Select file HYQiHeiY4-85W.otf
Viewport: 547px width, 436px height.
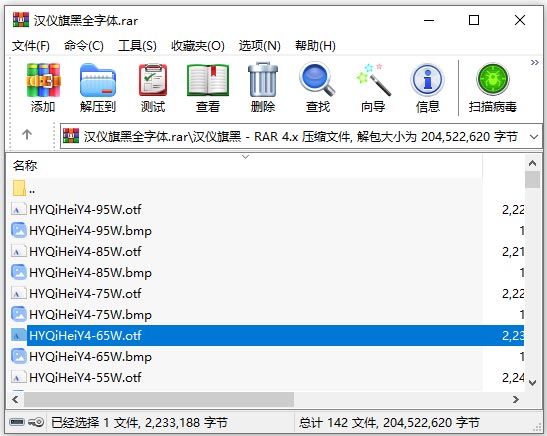pos(85,251)
